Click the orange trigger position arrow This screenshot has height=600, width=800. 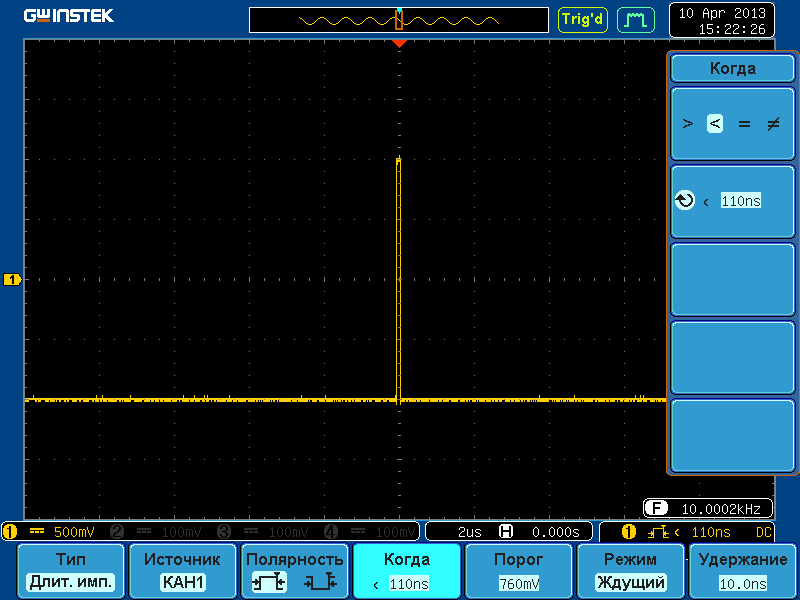tap(399, 44)
